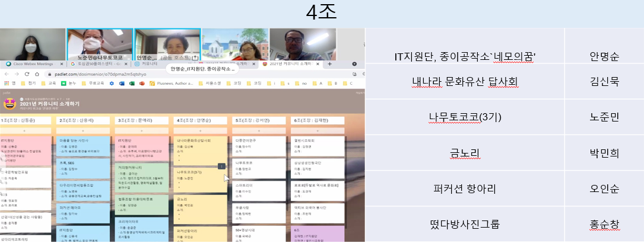Open the new tab plus button
644x243 pixels.
click(x=329, y=64)
